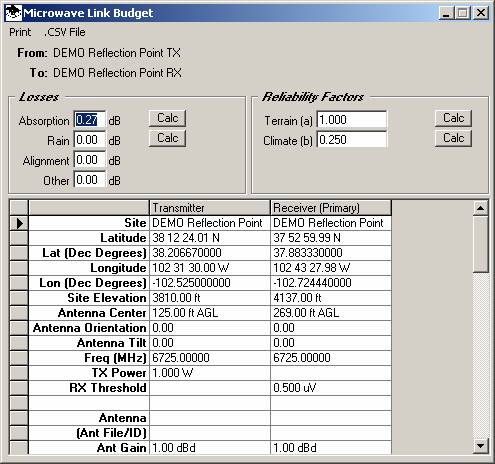Click the scrollbar down arrow
This screenshot has height=464, width=495.
[480, 445]
